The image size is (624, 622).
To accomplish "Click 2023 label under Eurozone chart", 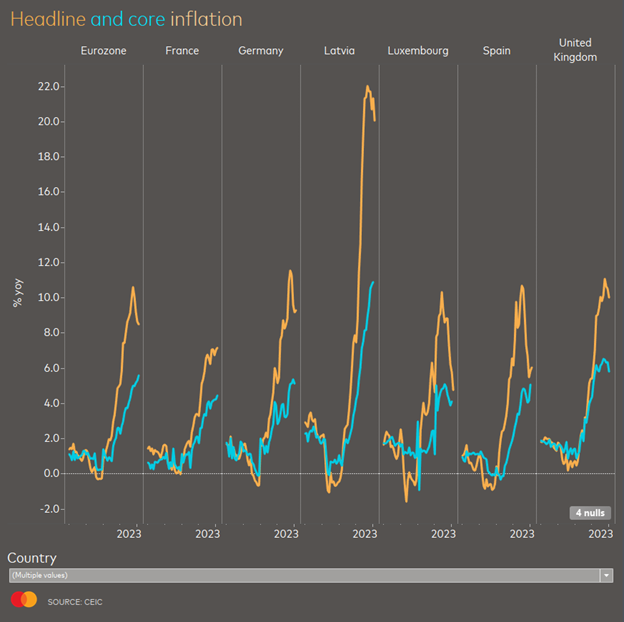I will pos(129,534).
